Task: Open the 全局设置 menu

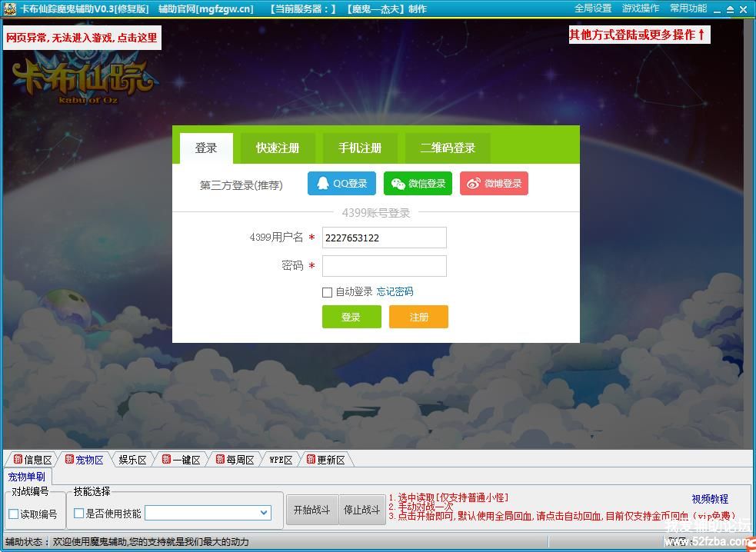Action: pos(592,8)
